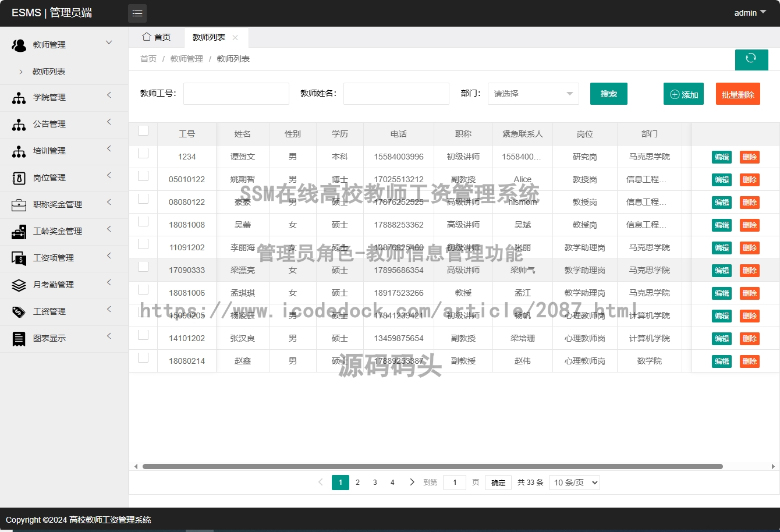Expand the 学院管理 chevron
This screenshot has height=532, width=780.
[109, 95]
